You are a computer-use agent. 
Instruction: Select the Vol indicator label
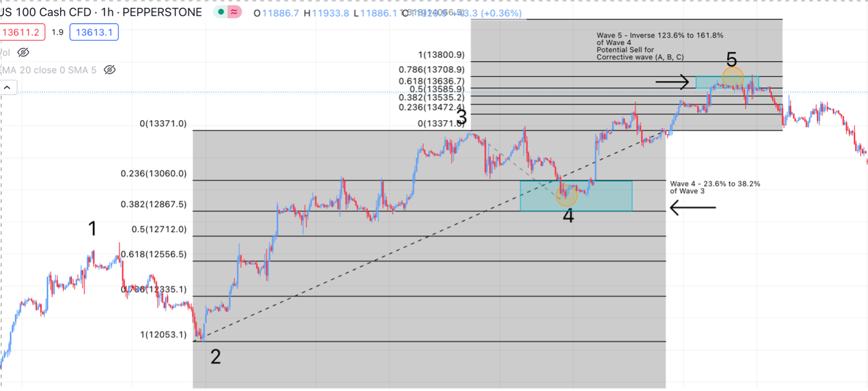pos(5,52)
